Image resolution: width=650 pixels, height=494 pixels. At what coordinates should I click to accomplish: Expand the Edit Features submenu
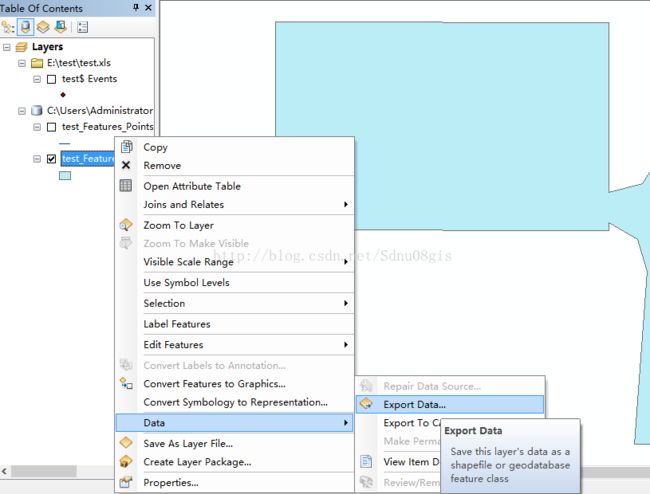click(235, 344)
